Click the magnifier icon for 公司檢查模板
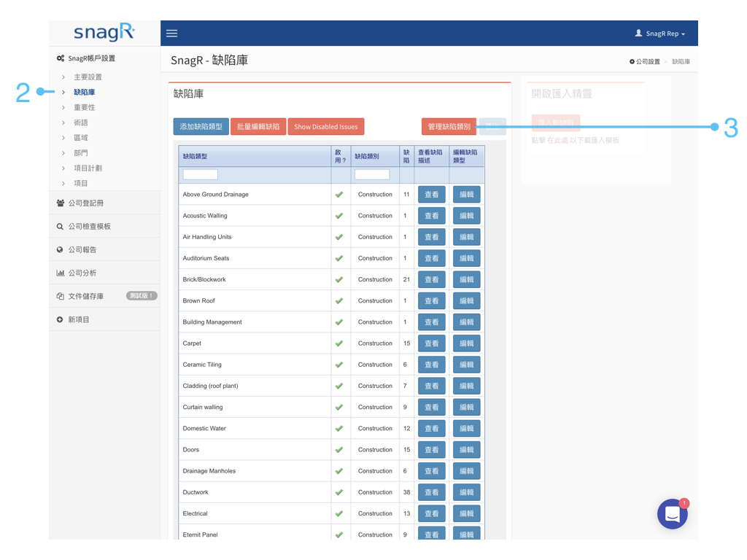This screenshot has height=560, width=747. [60, 227]
